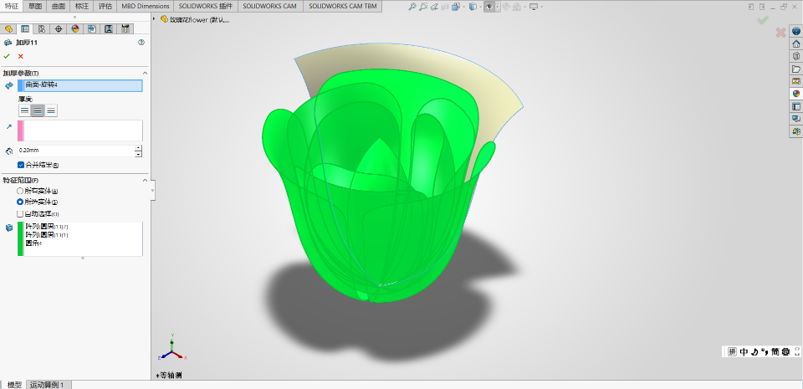Open the SOLIDWORKS CAM TBM tab
The width and height of the screenshot is (803, 389).
[343, 6]
